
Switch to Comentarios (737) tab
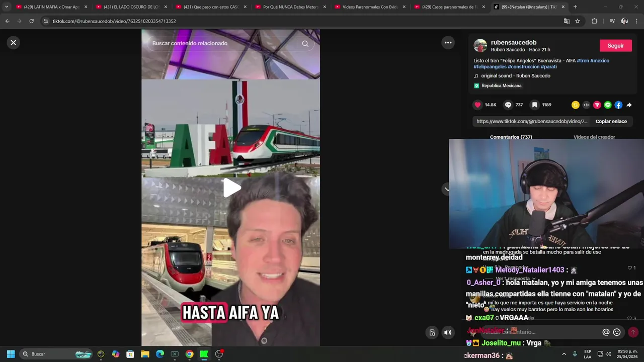(x=511, y=137)
